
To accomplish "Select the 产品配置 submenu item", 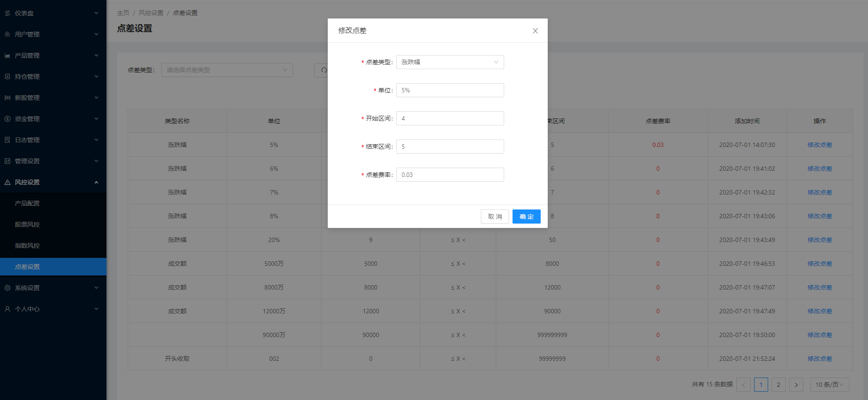I will [x=27, y=203].
